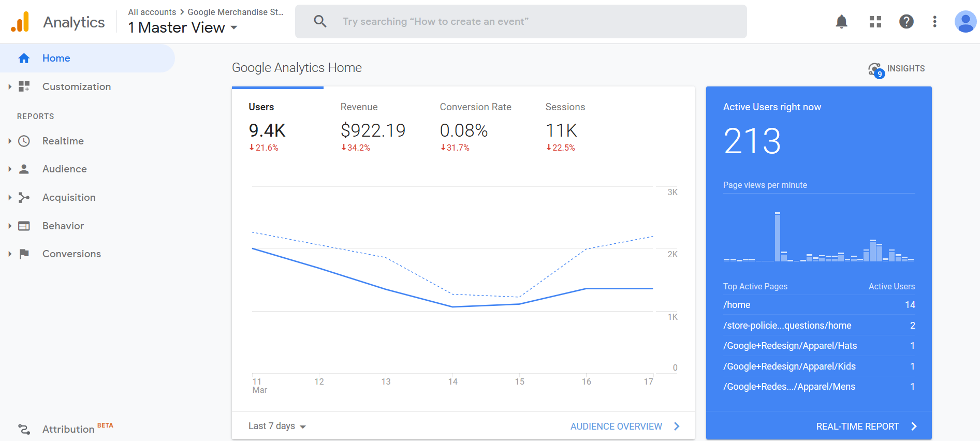This screenshot has width=980, height=441.
Task: Click the tallest page views bar
Action: click(x=778, y=237)
